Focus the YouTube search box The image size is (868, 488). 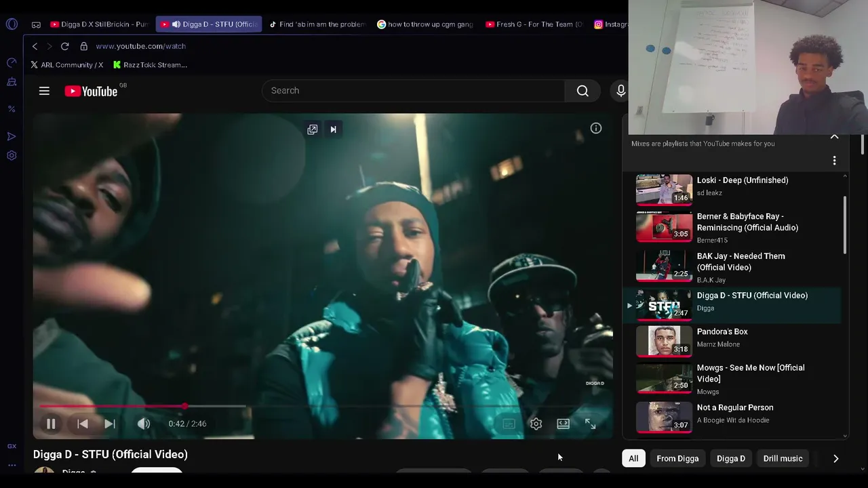[413, 91]
